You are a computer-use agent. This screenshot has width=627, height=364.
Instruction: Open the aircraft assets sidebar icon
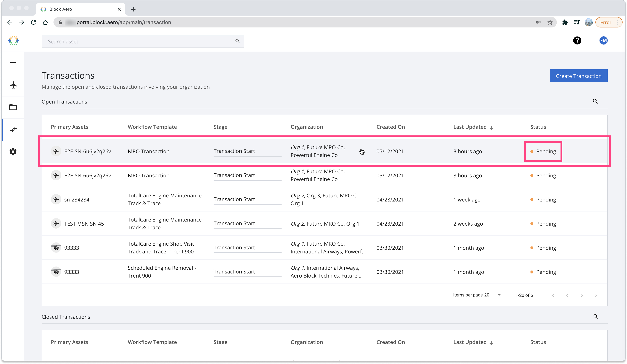click(13, 85)
